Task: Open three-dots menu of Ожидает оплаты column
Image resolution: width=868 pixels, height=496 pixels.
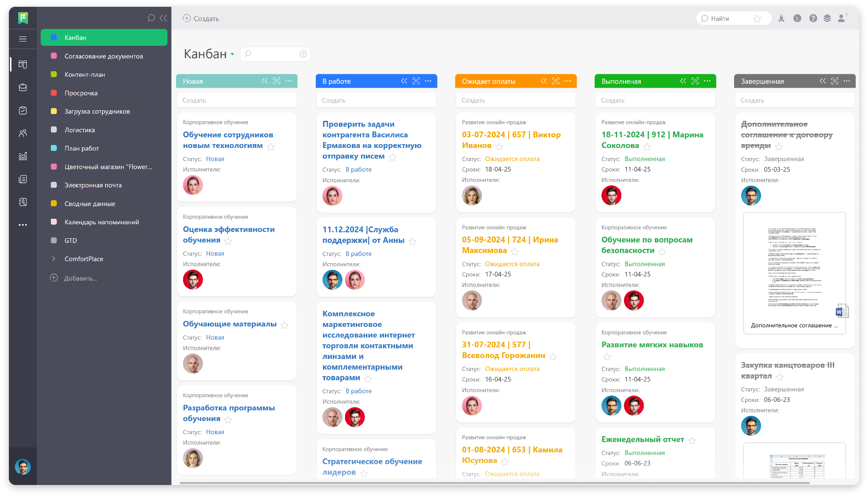Action: [568, 81]
